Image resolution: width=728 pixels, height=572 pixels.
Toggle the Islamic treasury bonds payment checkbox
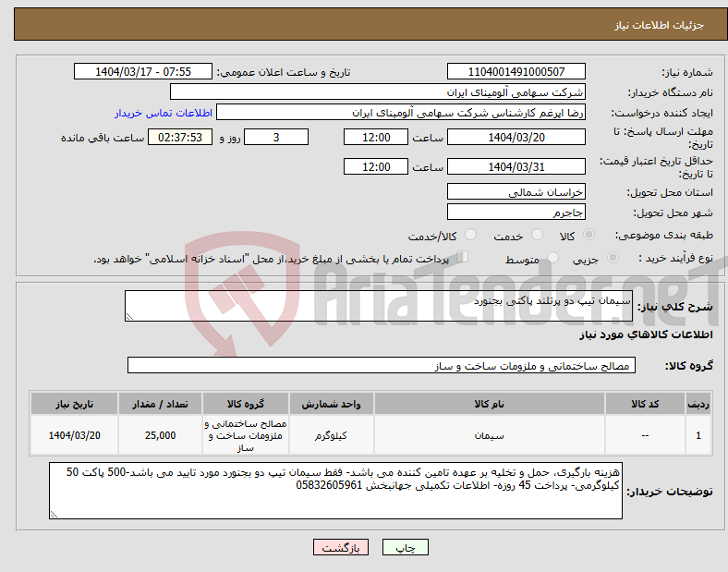(463, 257)
